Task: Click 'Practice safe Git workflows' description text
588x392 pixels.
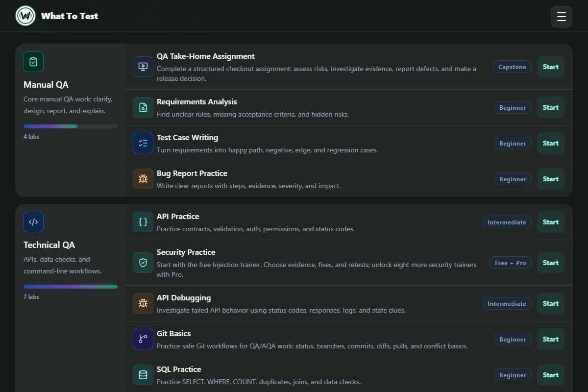Action: (312, 346)
